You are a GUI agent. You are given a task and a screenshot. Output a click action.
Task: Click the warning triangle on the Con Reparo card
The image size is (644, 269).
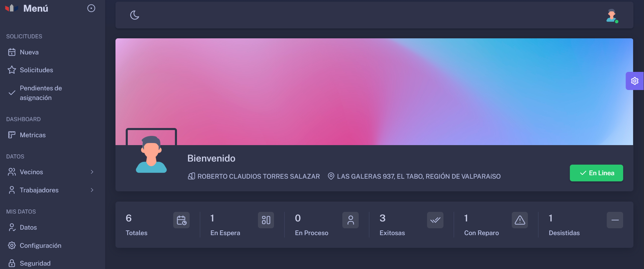coord(520,220)
